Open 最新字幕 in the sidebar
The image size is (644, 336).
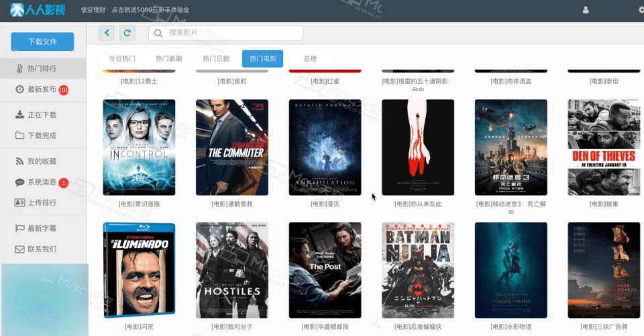pos(43,229)
